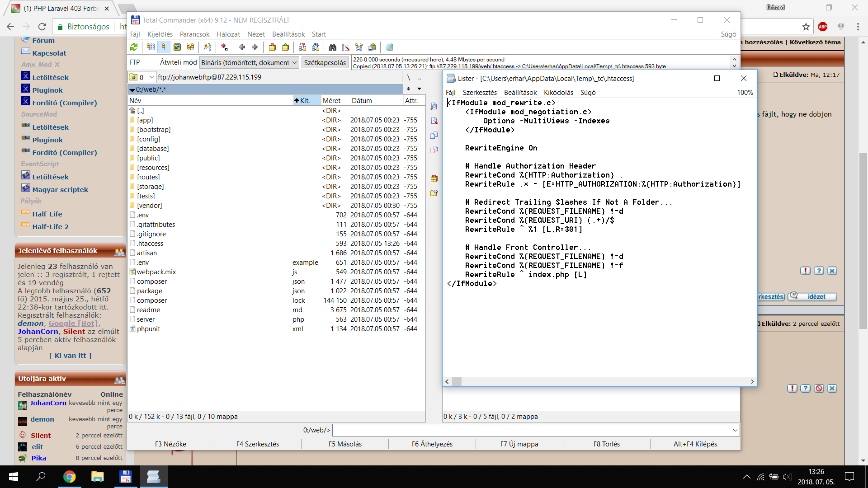868x488 pixels.
Task: Open the history dropdown arrow next to asterisk
Action: (419, 89)
